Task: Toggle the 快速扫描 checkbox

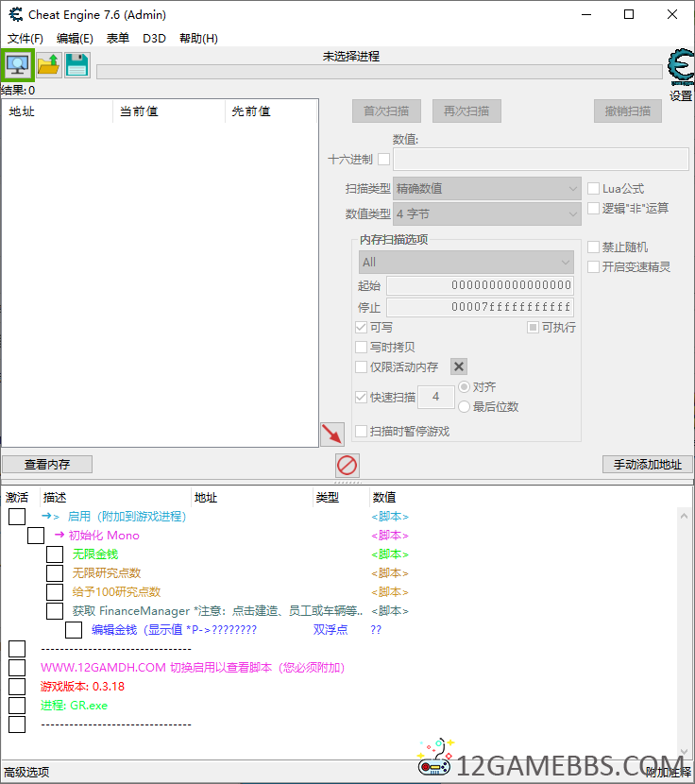Action: coord(361,397)
